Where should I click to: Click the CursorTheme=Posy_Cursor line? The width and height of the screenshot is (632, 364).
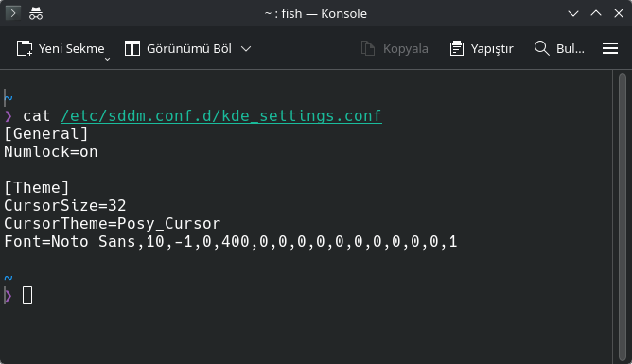tap(113, 223)
